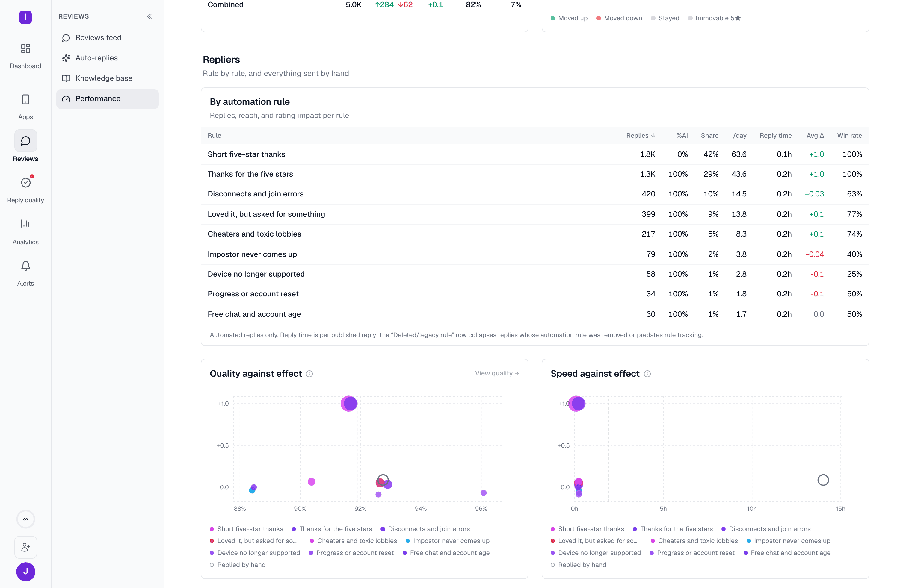This screenshot has width=906, height=588.
Task: Select Impostor never comes up row
Action: (x=535, y=254)
